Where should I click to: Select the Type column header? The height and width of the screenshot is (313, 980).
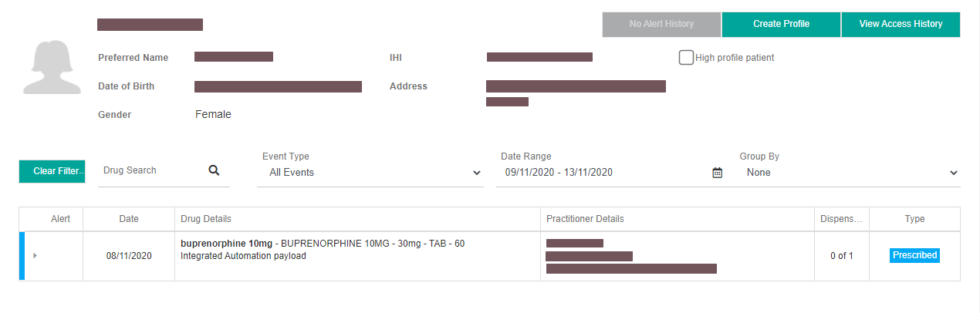point(914,219)
